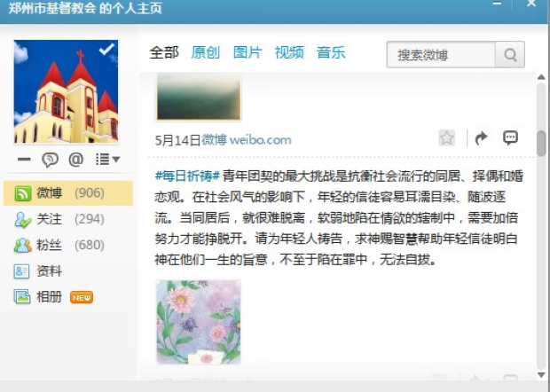Screen dimensions: 550x392
Task: Open the weibo.com source link
Action: [260, 140]
